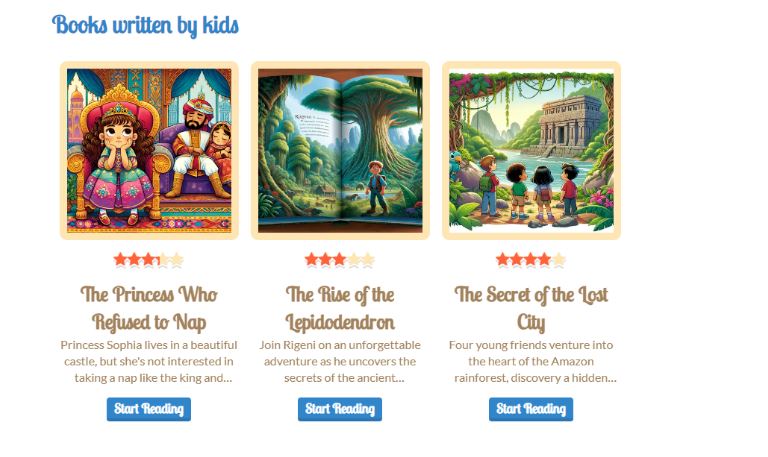Select first star under Rise of the Lepidodendron
768x457 pixels.
[311, 259]
